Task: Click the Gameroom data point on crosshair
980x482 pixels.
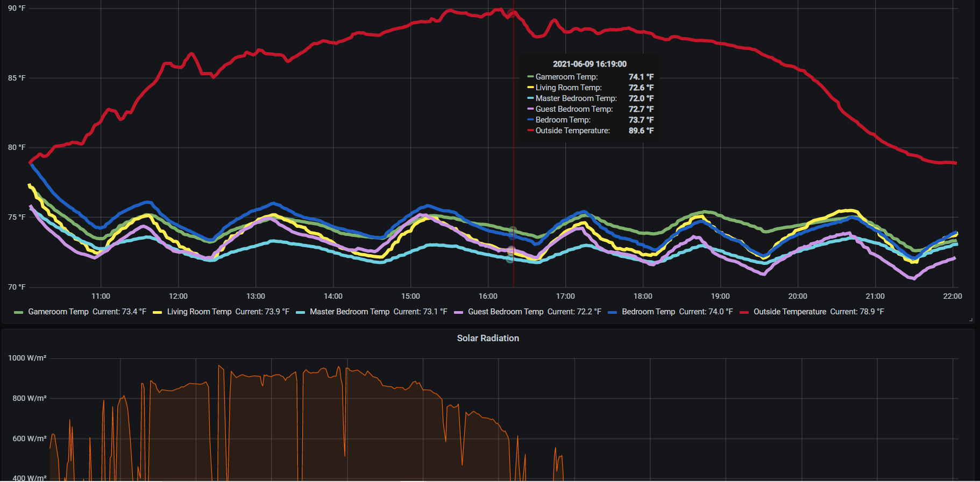Action: pos(513,230)
